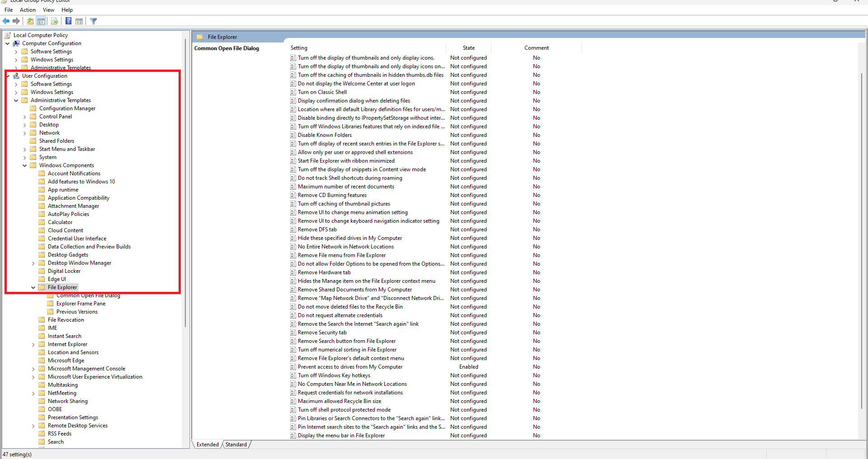Expand the Control Panel folder
The height and width of the screenshot is (459, 868).
click(x=25, y=117)
